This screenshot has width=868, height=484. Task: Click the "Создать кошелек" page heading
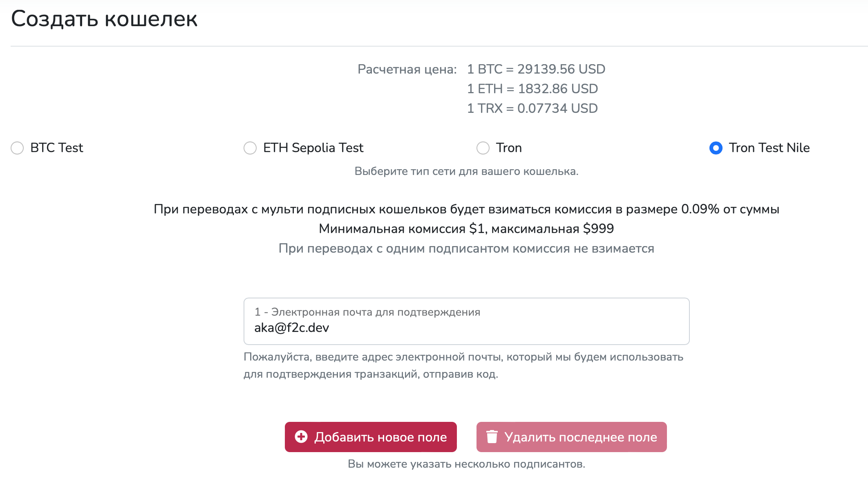[104, 19]
